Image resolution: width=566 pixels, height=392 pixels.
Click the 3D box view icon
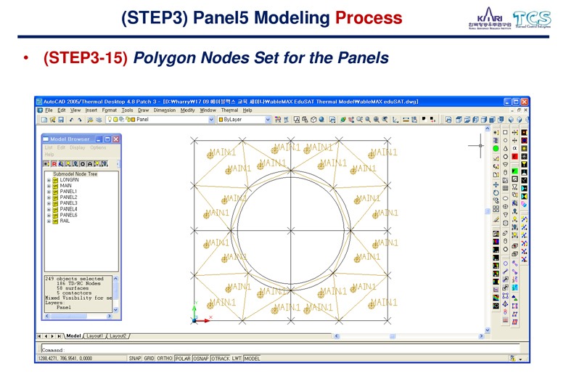[x=313, y=120]
